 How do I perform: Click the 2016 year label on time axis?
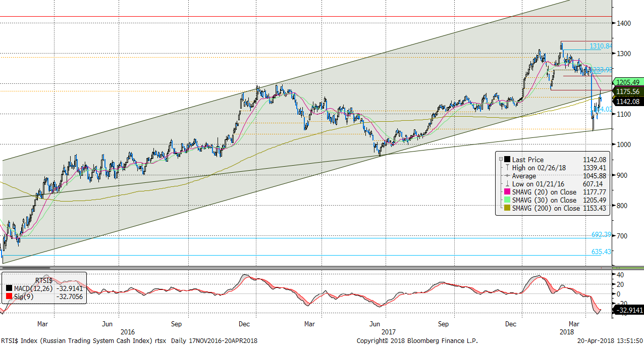click(x=127, y=332)
